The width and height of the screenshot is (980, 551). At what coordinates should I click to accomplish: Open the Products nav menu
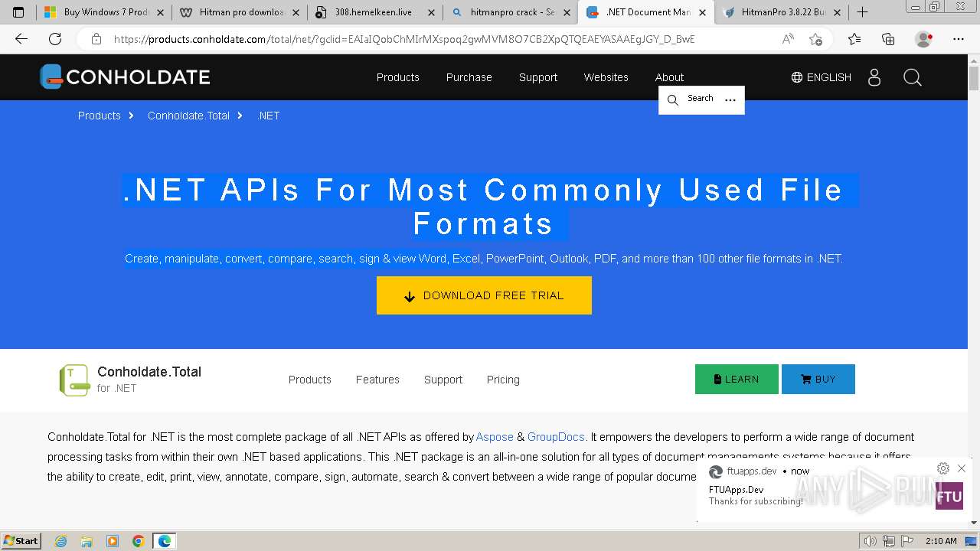[x=398, y=77]
